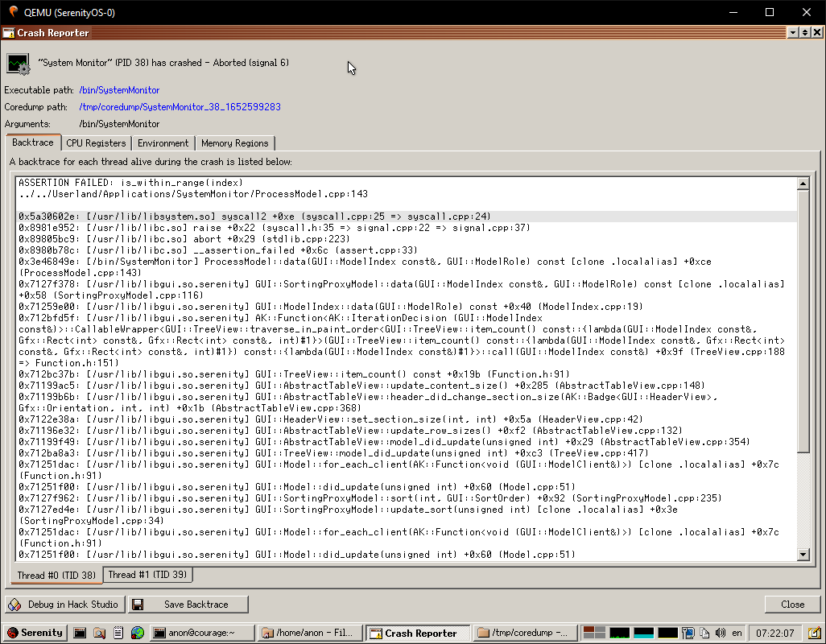Viewport: 826px width, 644px height.
Task: Open the Crash Reporter window menu arrow
Action: (x=791, y=32)
